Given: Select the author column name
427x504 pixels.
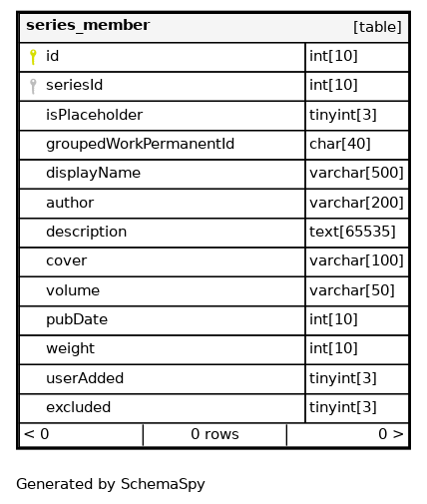Looking at the screenshot, I should 70,203.
